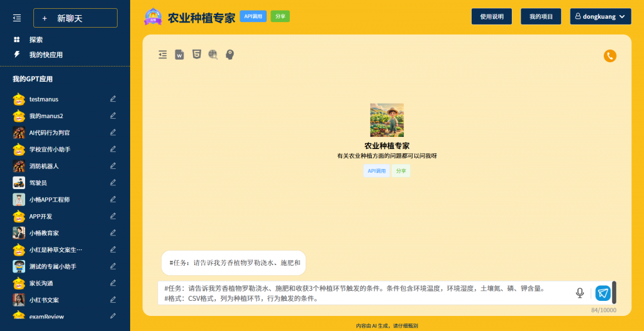Edit the testmanus app with the pencil icon

pyautogui.click(x=113, y=99)
